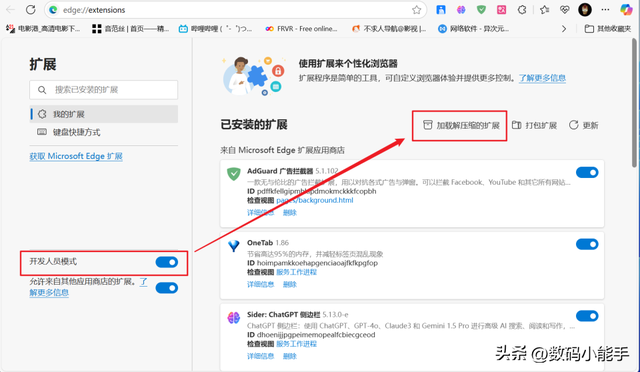Open the profile avatar
Screen dimensions: 640x372
(x=585, y=10)
